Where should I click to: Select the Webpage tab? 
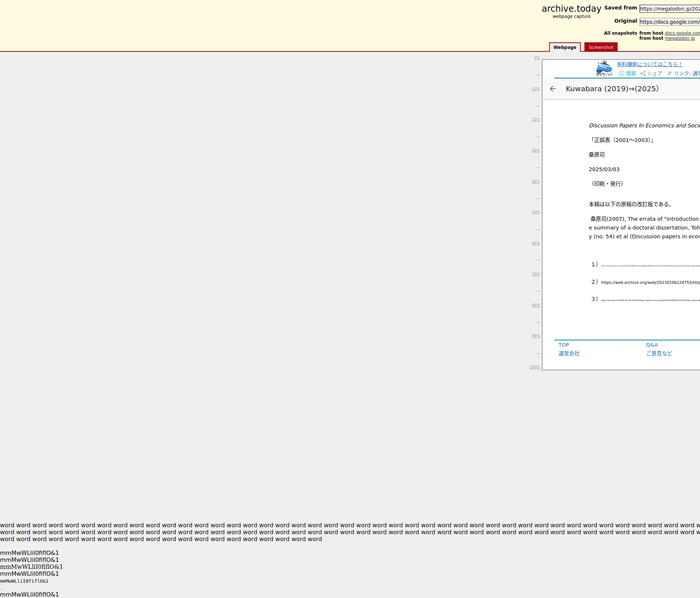(565, 47)
